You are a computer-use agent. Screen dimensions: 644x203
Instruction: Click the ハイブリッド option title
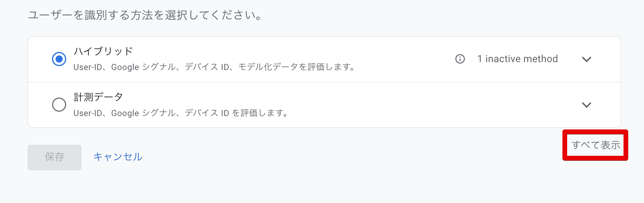(x=103, y=51)
